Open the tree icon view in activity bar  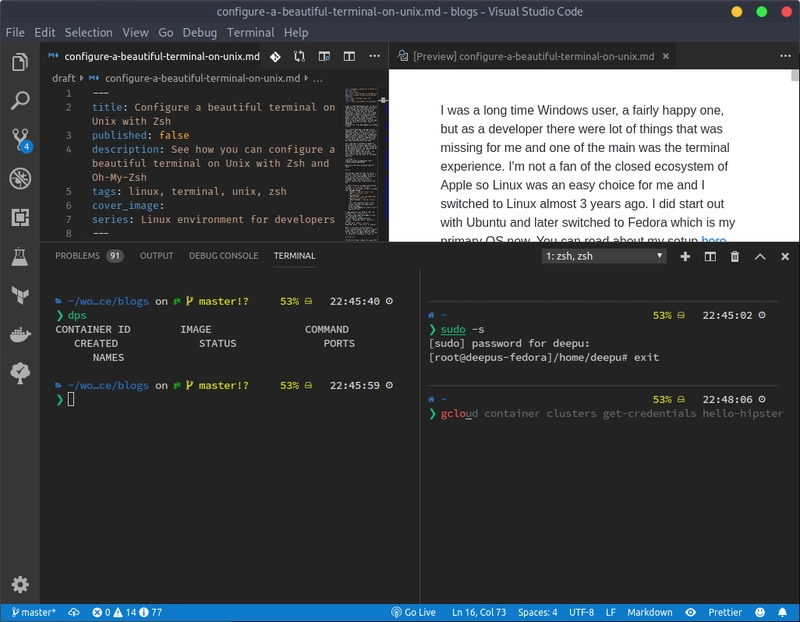pyautogui.click(x=20, y=373)
